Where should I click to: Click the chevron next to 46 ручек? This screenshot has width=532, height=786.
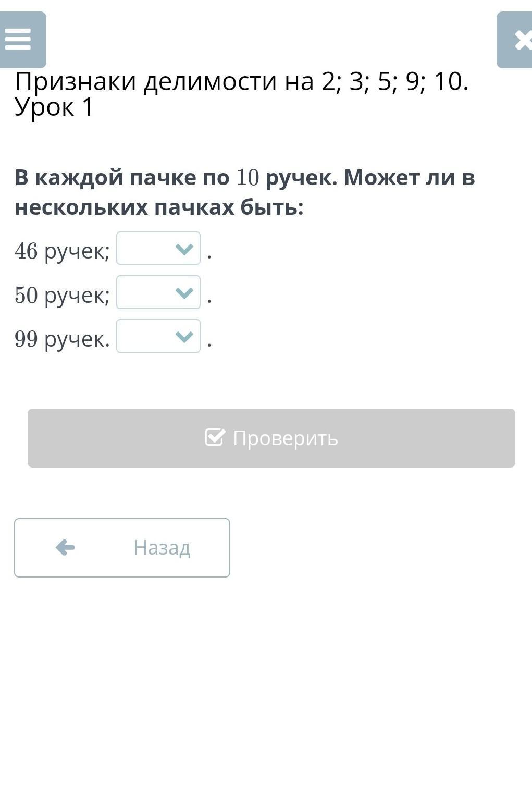click(184, 249)
